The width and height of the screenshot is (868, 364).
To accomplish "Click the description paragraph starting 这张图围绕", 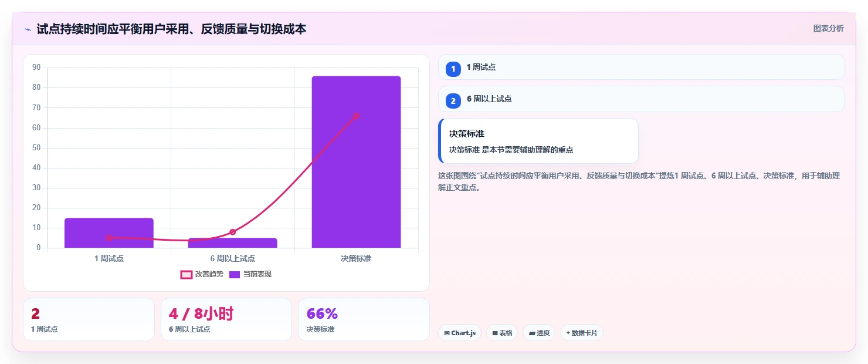I will (x=640, y=181).
